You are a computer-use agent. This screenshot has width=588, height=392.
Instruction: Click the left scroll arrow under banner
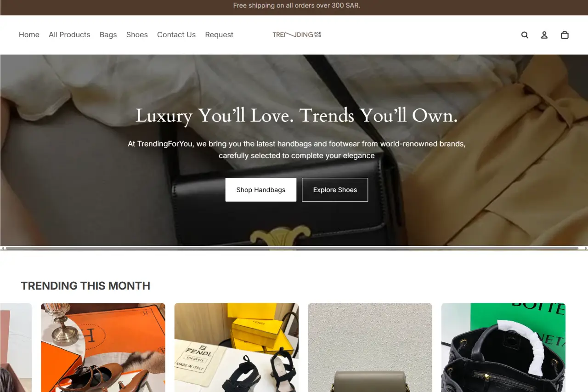click(2, 248)
